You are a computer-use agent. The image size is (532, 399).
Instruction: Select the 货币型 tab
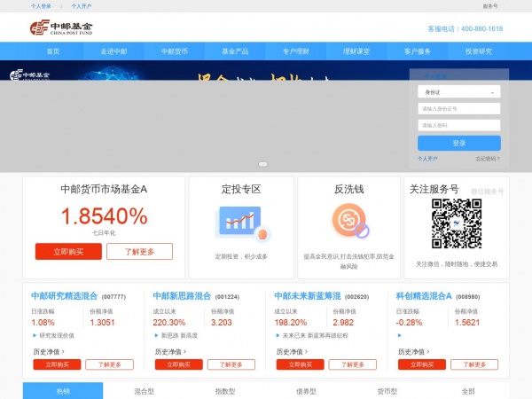coord(387,391)
